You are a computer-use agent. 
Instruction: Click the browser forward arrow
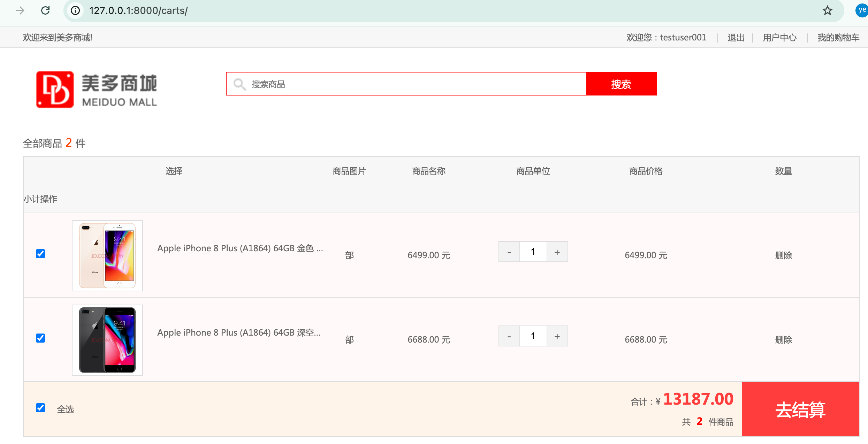tap(20, 10)
